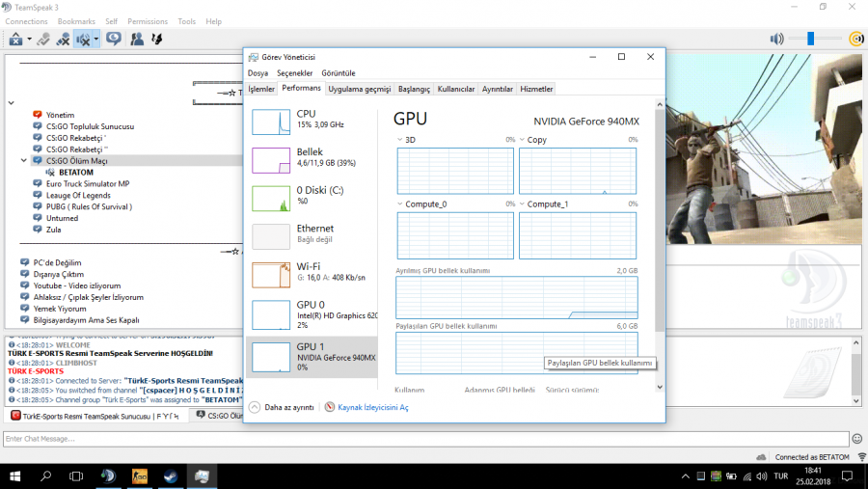The image size is (868, 489).
Task: Collapse the top-level server tree chevron
Action: [x=11, y=103]
